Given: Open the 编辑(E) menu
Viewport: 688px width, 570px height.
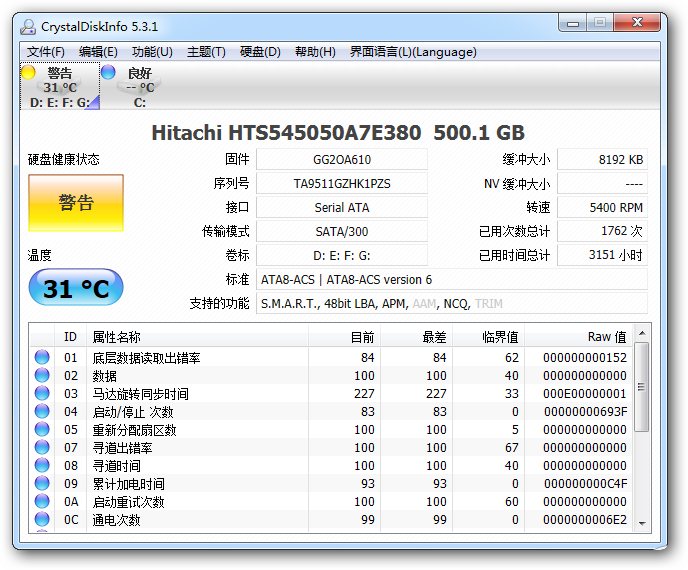Looking at the screenshot, I should [98, 52].
